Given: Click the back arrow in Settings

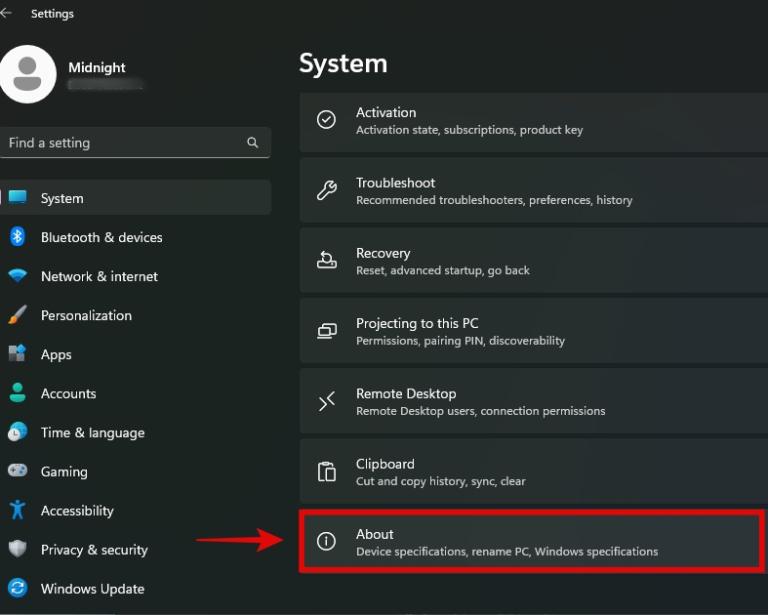Looking at the screenshot, I should click(x=7, y=14).
